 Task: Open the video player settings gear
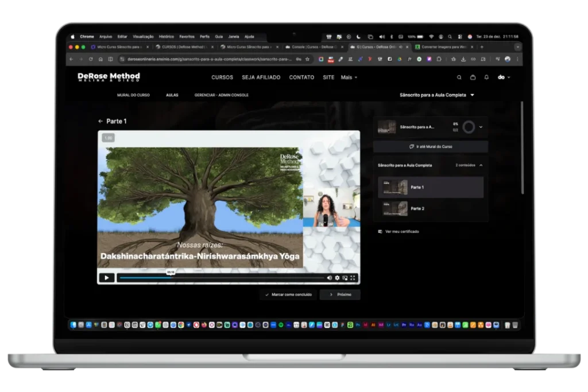point(337,278)
